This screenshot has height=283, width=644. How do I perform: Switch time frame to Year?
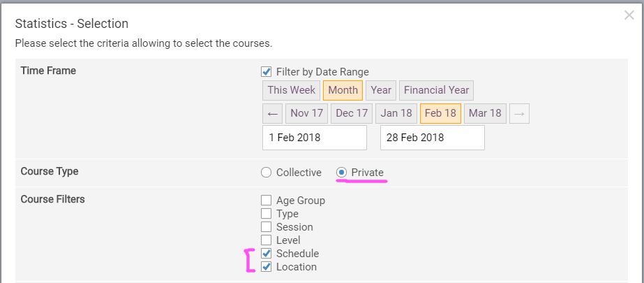click(381, 90)
